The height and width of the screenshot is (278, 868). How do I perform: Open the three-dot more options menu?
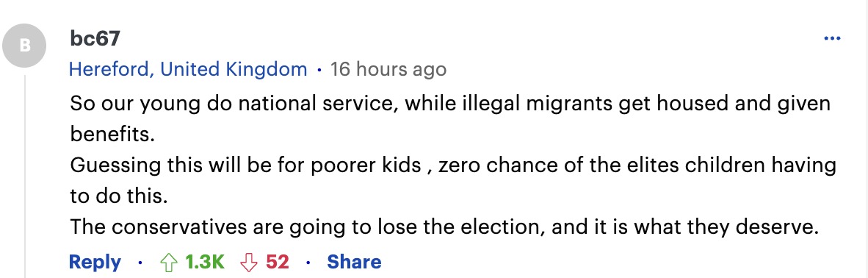(832, 39)
